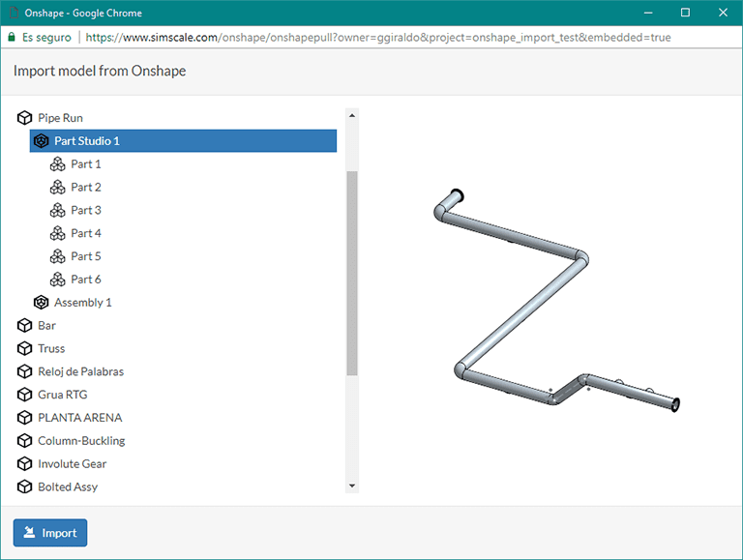Select the Part Studio 1 row

click(183, 140)
